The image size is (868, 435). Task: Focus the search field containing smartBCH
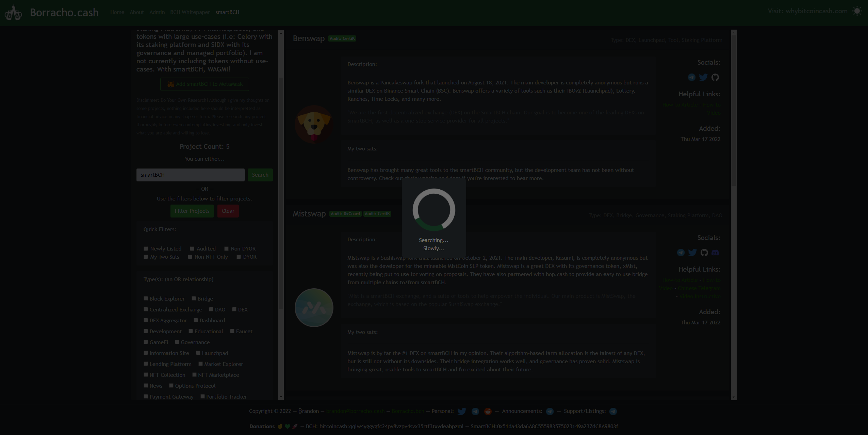(x=191, y=175)
